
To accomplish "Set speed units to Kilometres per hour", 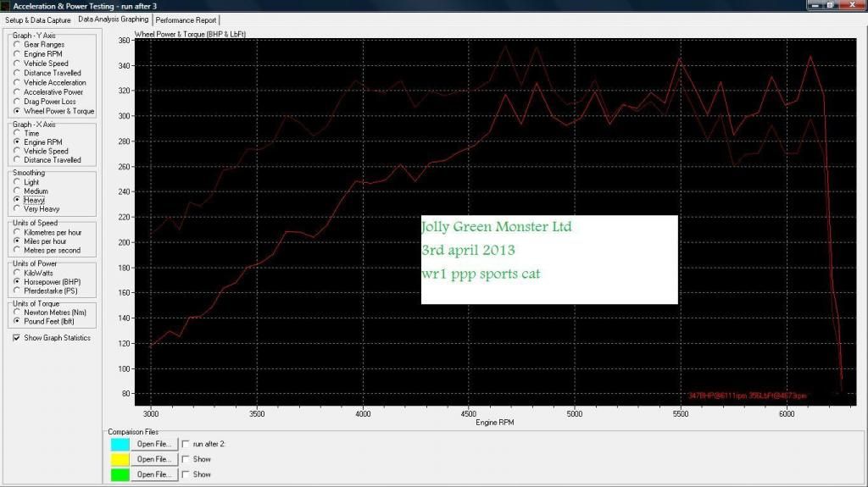I will pyautogui.click(x=17, y=232).
